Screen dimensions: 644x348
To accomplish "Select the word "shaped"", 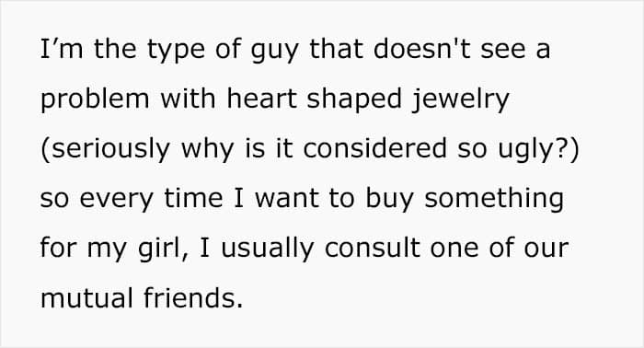I will tap(354, 100).
